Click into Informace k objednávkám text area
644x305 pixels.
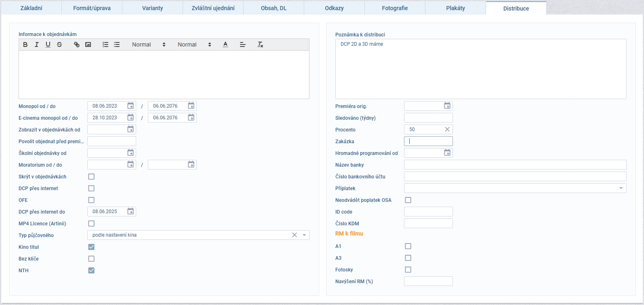click(164, 75)
